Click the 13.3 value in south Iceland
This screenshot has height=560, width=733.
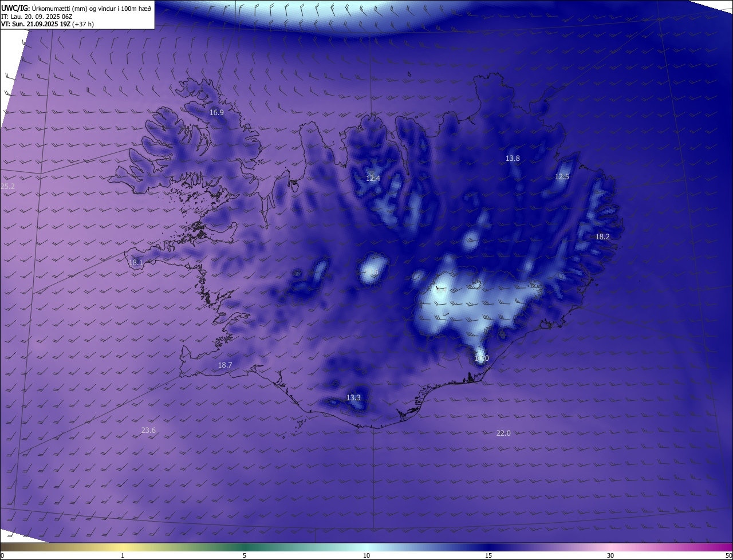click(353, 398)
